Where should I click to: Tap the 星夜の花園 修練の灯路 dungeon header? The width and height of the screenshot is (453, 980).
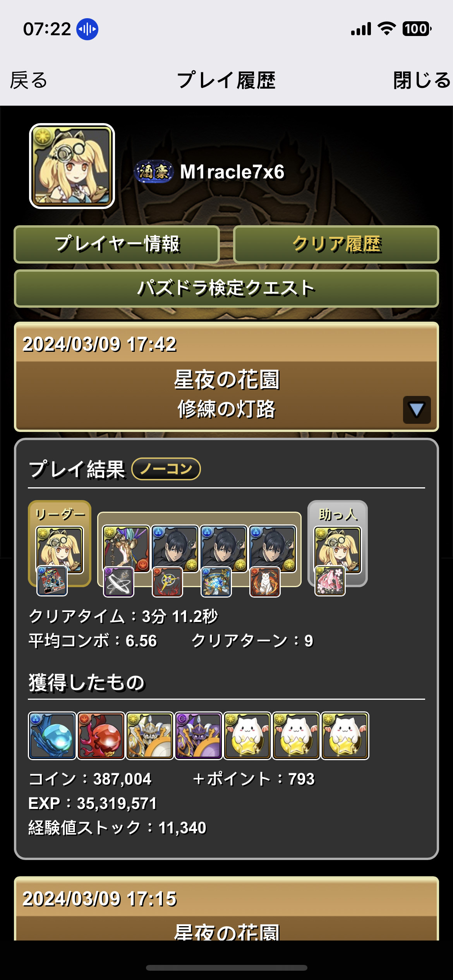click(x=226, y=395)
